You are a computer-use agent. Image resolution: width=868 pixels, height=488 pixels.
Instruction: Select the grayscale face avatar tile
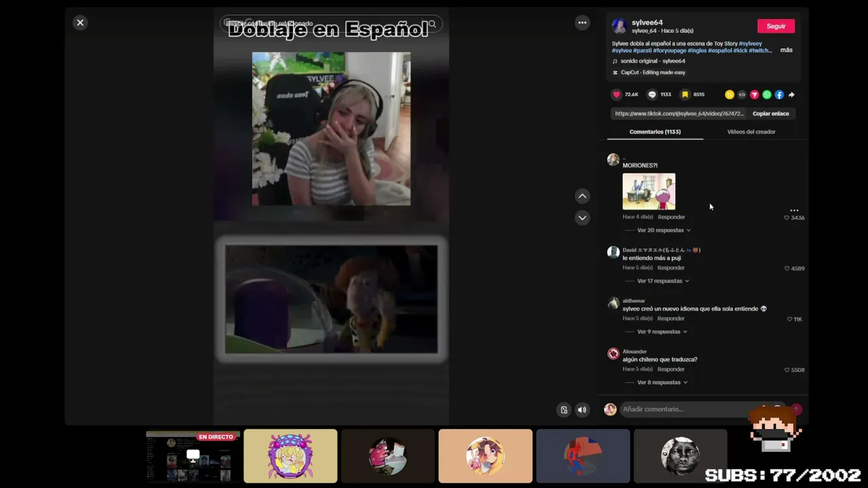[x=680, y=456]
